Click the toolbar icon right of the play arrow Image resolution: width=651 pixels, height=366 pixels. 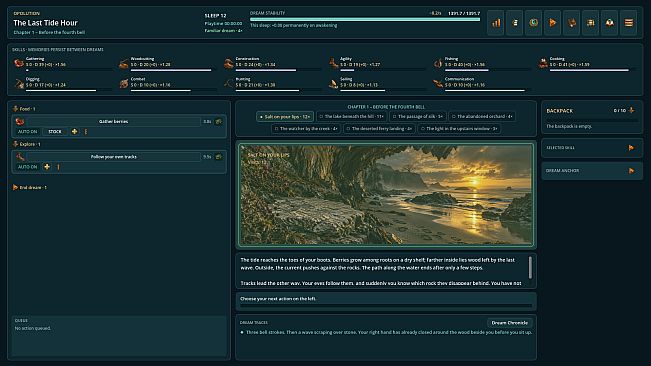(x=572, y=23)
